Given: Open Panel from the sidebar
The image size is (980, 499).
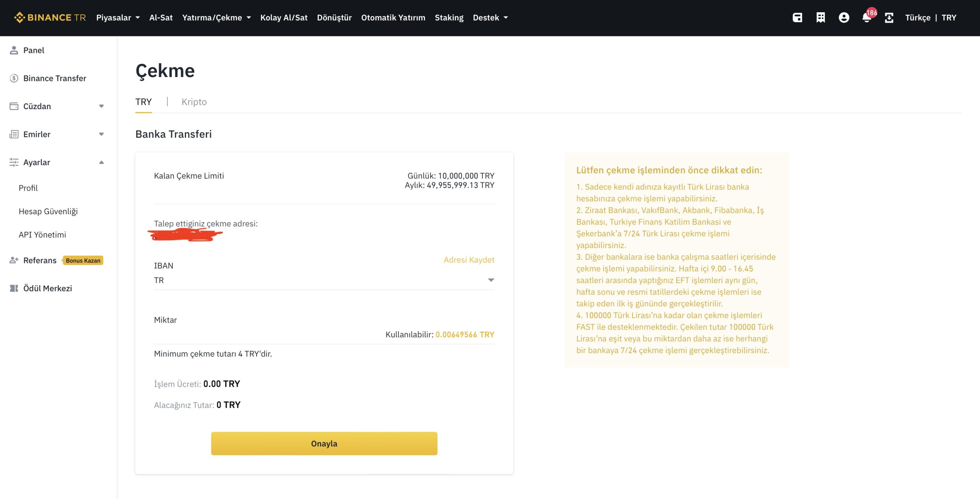Looking at the screenshot, I should click(x=34, y=50).
